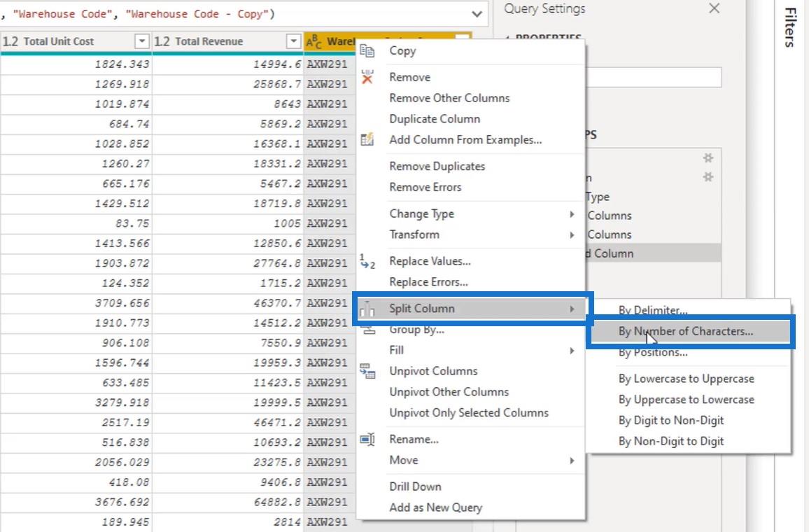
Task: Split By Non-Digit to Digit
Action: coord(670,441)
